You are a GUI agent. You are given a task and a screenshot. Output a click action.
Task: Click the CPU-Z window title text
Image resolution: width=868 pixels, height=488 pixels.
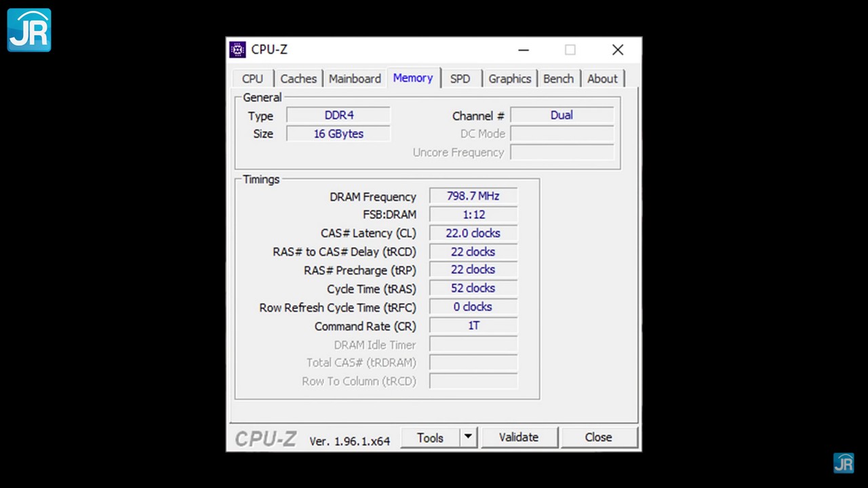pos(269,49)
